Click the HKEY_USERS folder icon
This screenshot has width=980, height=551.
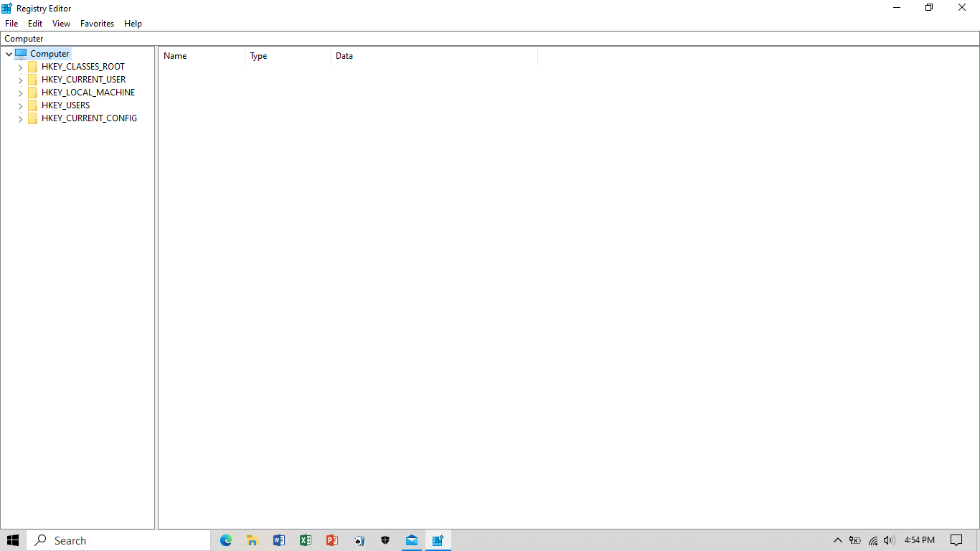pyautogui.click(x=32, y=105)
